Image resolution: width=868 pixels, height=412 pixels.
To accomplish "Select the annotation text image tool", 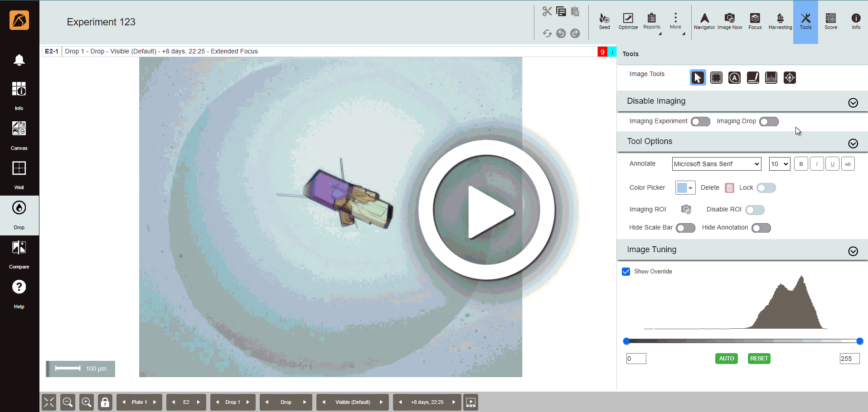I will coord(734,78).
